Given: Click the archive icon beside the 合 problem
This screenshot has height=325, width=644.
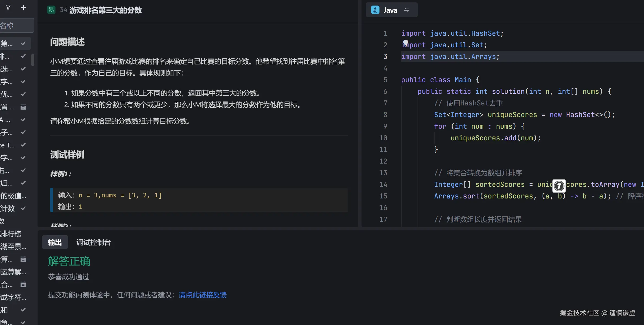Looking at the screenshot, I should (x=23, y=285).
